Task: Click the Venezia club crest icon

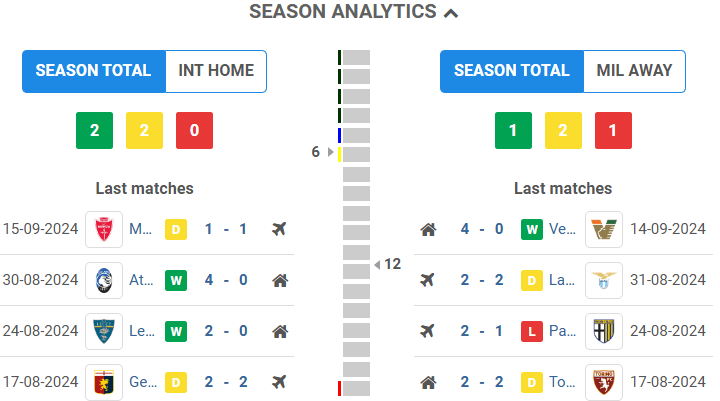Action: click(x=604, y=229)
